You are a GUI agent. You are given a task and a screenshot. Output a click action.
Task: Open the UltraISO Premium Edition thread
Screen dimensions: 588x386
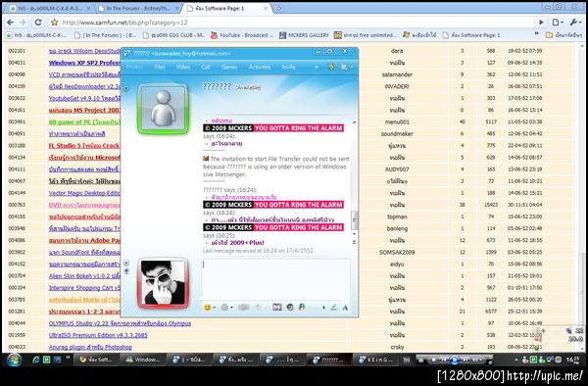[98, 335]
